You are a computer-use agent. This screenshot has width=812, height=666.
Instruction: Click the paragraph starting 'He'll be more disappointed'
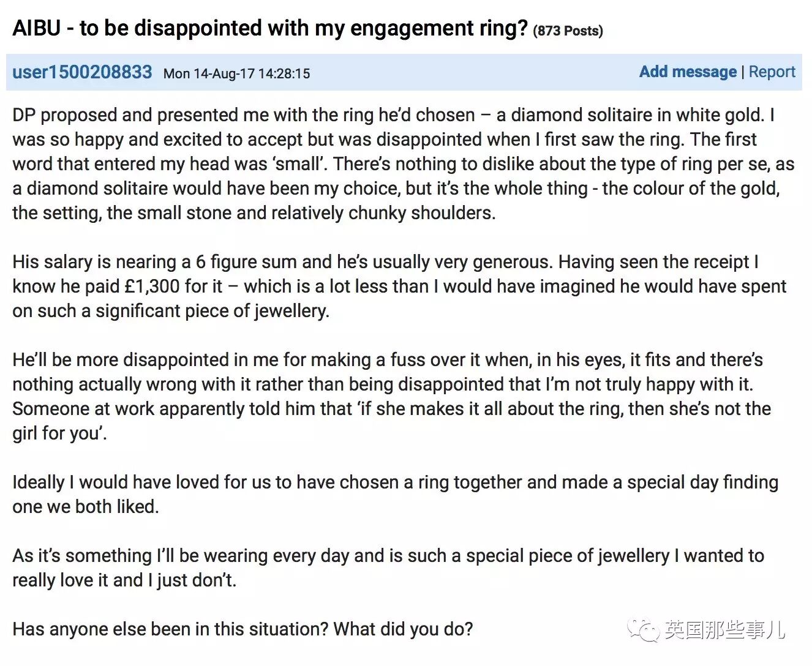point(392,397)
